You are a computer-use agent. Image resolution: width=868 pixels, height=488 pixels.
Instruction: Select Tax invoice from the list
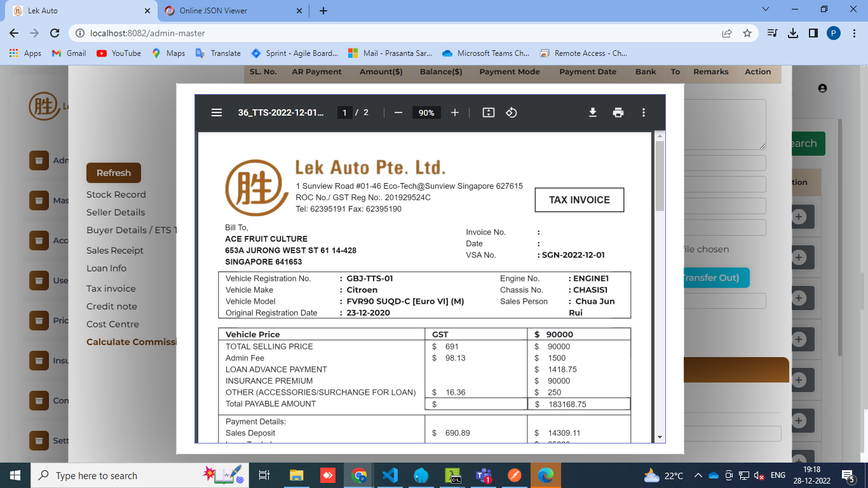pyautogui.click(x=111, y=288)
